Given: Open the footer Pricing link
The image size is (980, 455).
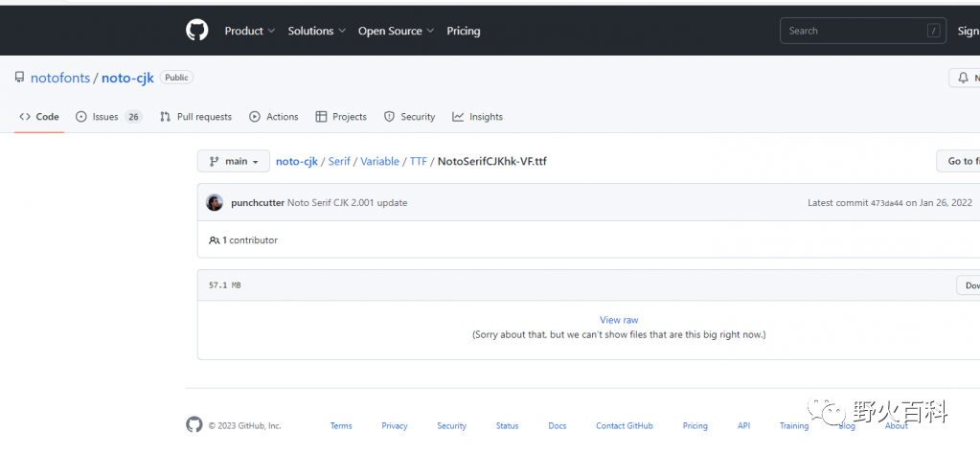Looking at the screenshot, I should (695, 425).
